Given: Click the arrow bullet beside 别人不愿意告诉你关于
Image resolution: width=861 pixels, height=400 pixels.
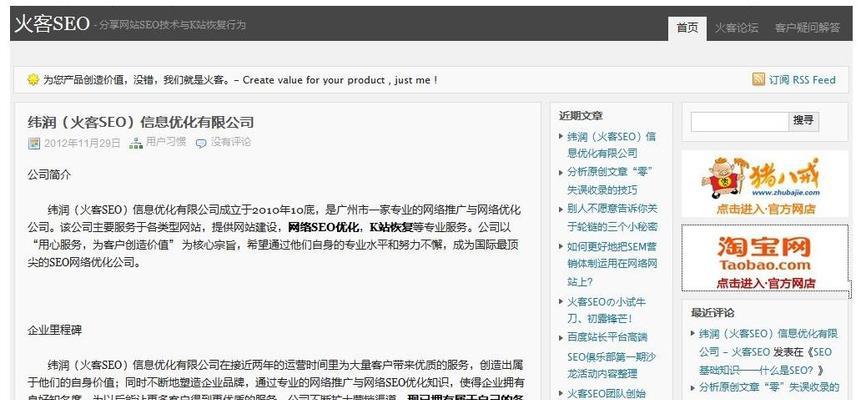Looking at the screenshot, I should [x=561, y=209].
